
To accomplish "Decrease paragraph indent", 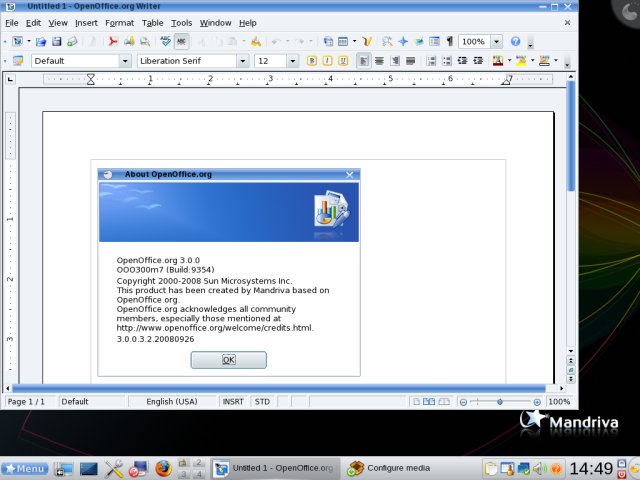I will coord(462,61).
